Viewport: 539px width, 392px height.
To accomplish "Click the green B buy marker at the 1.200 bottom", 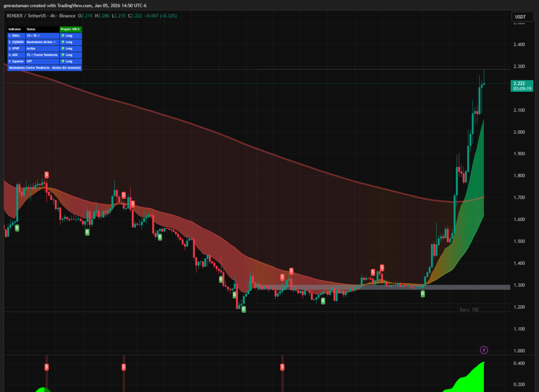I will coord(243,309).
